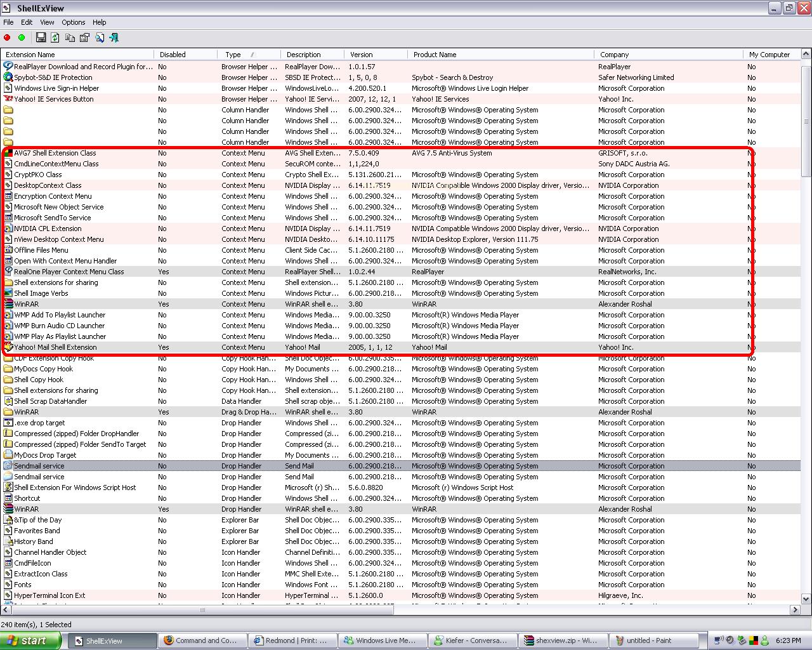Screen dimensions: 812x650
Task: Click the vertical scrollbar down arrow
Action: pos(806,599)
